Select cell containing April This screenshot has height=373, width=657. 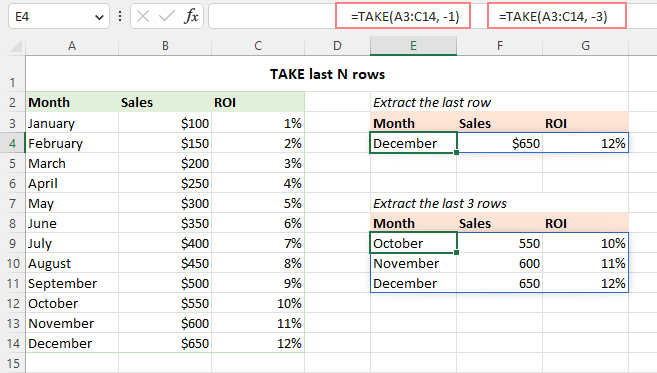[72, 183]
